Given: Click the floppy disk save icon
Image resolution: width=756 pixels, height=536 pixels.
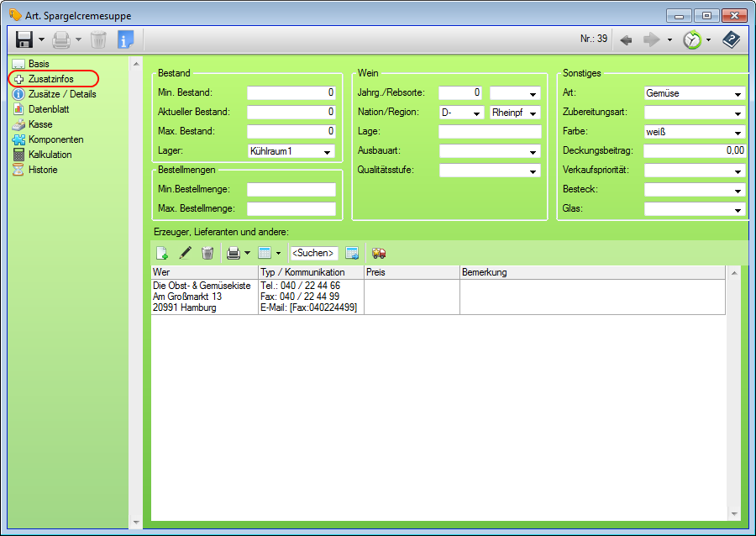Looking at the screenshot, I should (x=24, y=39).
